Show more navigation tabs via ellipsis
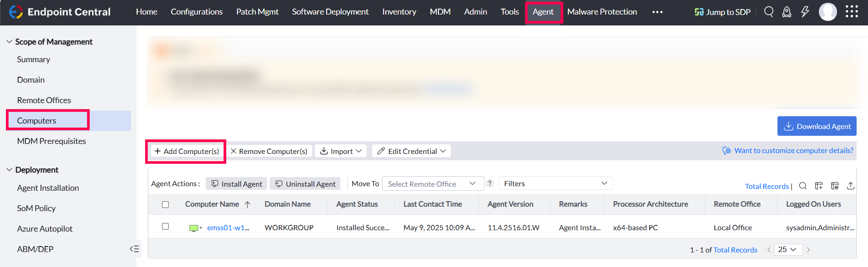 [657, 12]
